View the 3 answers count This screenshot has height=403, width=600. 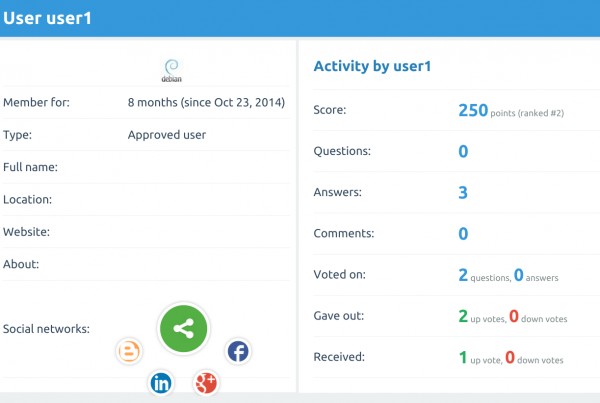point(463,192)
